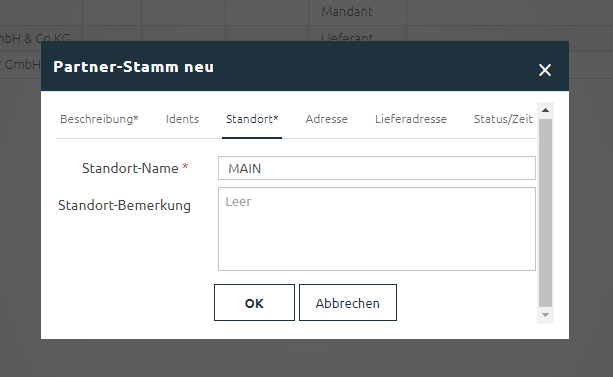Click the dialog scrollbar up arrow
Image resolution: width=613 pixels, height=377 pixels.
pos(545,110)
